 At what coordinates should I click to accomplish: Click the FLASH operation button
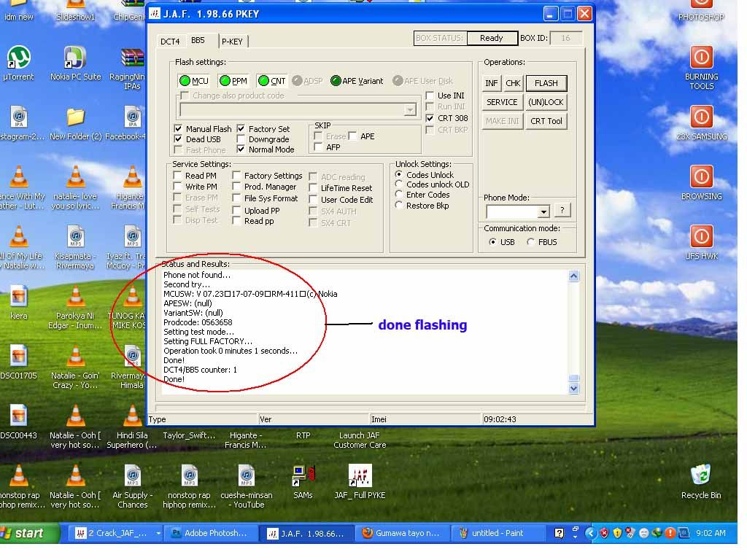546,83
